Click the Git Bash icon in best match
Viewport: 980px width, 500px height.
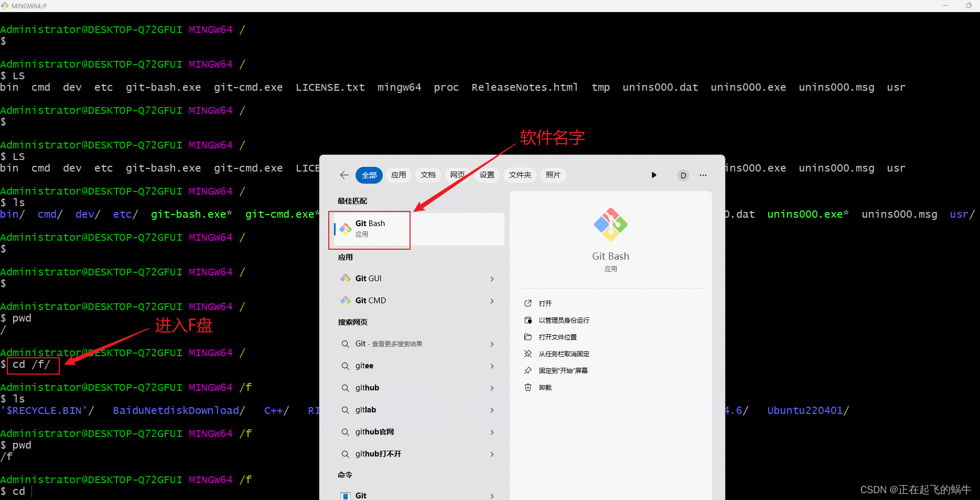pyautogui.click(x=346, y=229)
